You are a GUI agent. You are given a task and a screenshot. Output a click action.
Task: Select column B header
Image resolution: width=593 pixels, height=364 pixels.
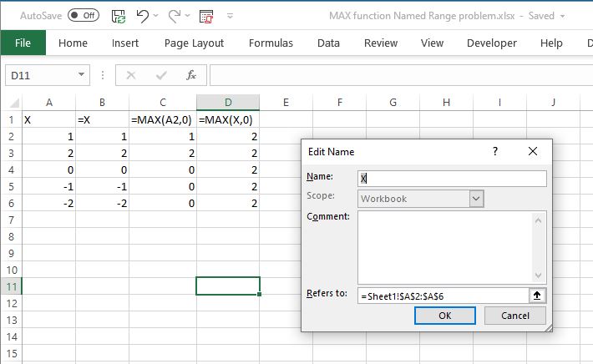[102, 103]
